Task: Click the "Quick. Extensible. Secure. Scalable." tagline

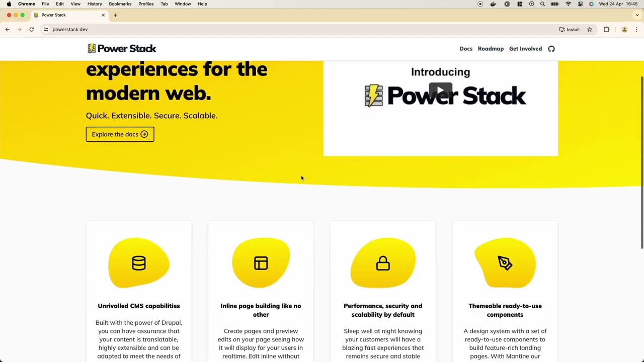Action: (151, 116)
